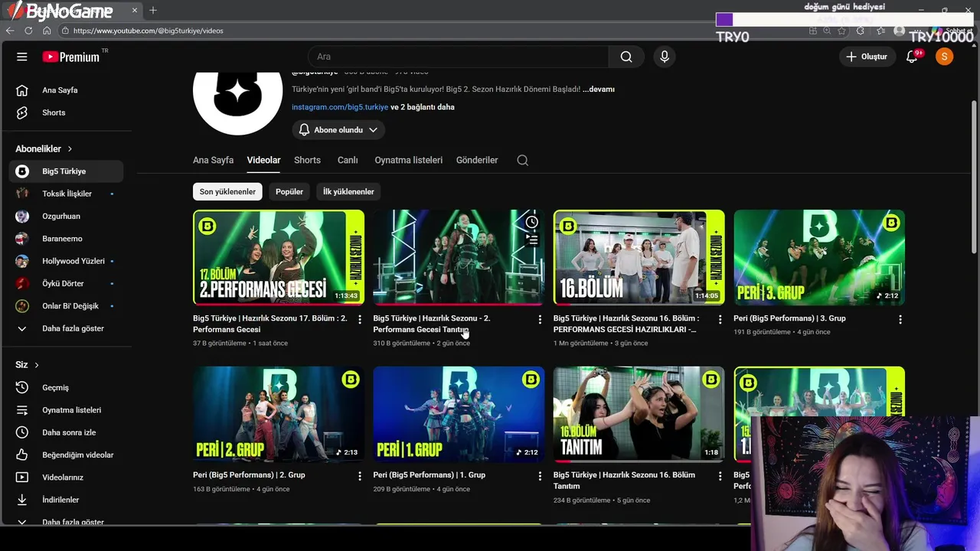This screenshot has width=980, height=551.
Task: Expand the Siz section chevron
Action: (36, 365)
